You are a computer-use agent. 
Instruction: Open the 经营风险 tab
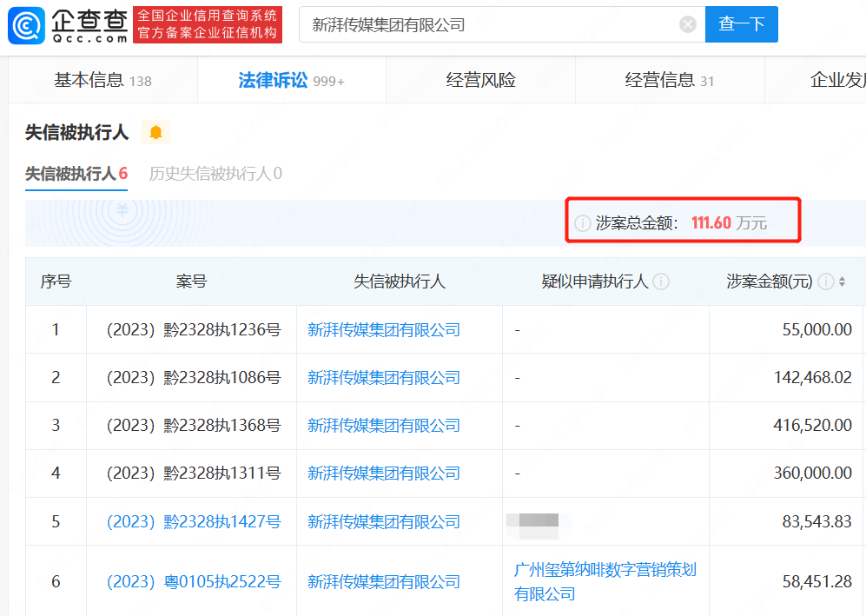[480, 81]
